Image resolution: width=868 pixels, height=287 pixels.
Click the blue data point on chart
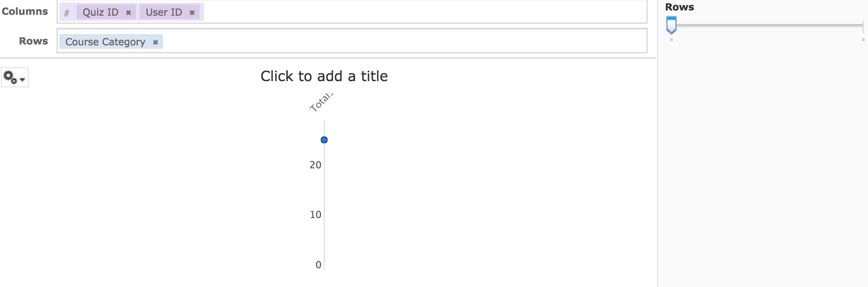click(324, 140)
